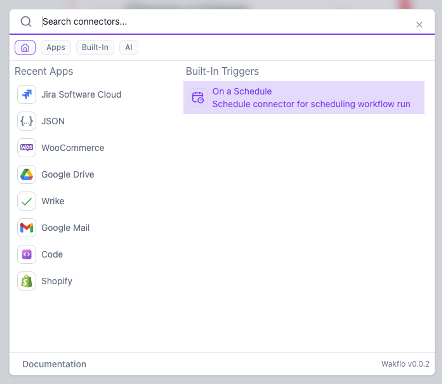Select the JSON connector label
This screenshot has height=384, width=442.
coord(53,121)
